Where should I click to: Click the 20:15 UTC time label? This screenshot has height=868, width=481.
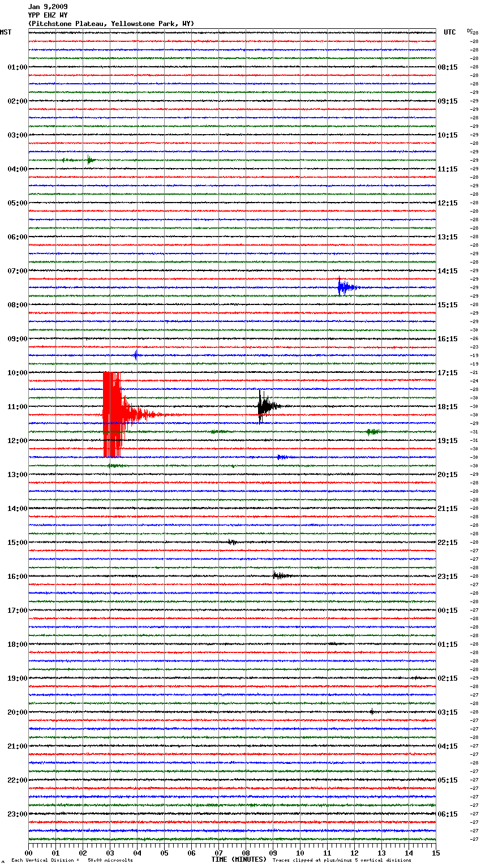[x=448, y=475]
